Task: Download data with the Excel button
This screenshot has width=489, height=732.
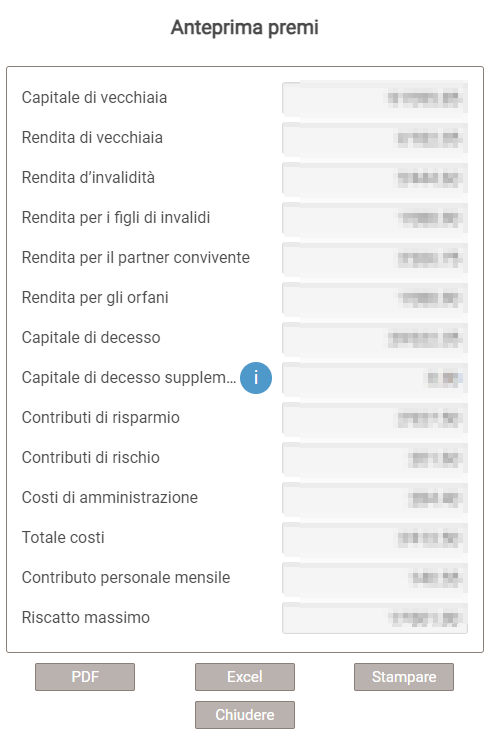Action: (x=245, y=677)
